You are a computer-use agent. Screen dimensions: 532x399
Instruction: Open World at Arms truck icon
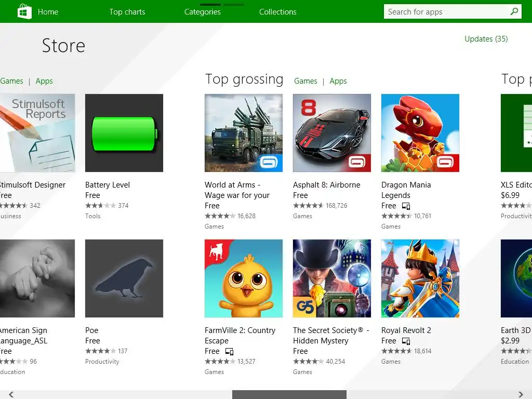tap(244, 133)
